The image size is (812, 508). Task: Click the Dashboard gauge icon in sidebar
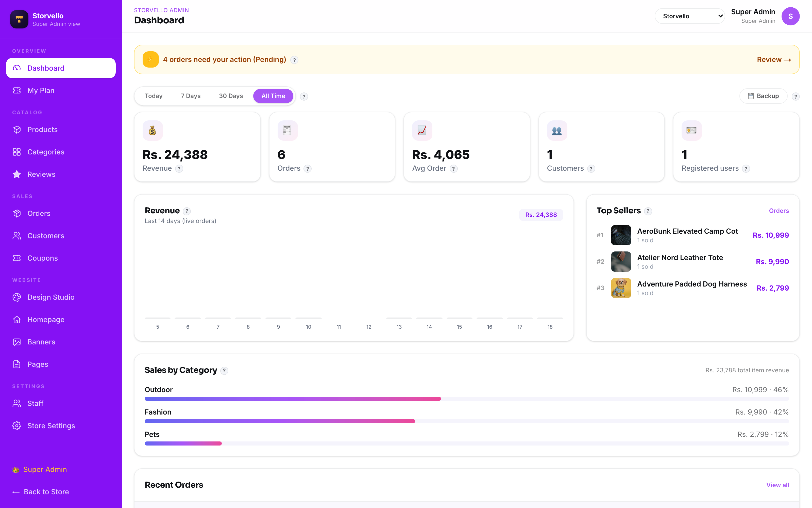coord(17,68)
